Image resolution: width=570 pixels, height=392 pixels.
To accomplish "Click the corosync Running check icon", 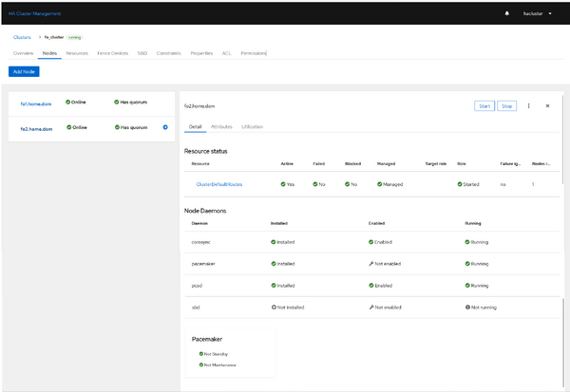I will click(x=467, y=242).
